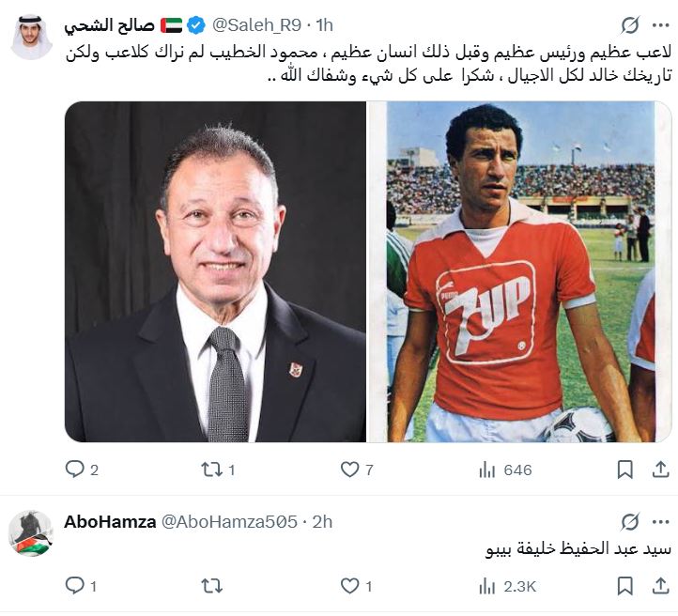Open more options on Saleh_R9 tweet
This screenshot has width=678, height=616.
coord(661,25)
